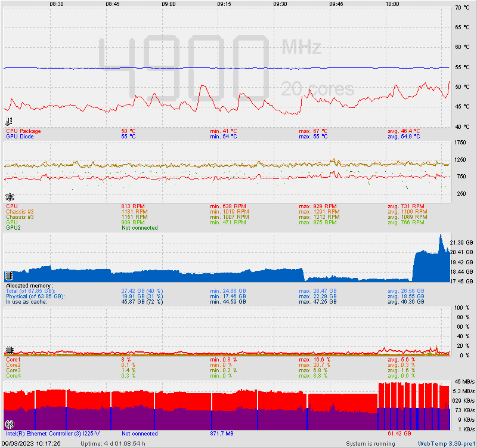Click the fan icon in the RPM graph
This screenshot has height=448, width=477.
pos(9,196)
